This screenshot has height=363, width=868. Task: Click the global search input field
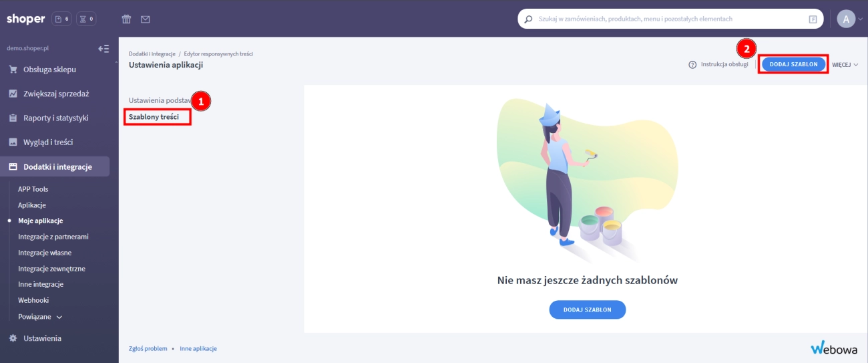click(x=668, y=19)
